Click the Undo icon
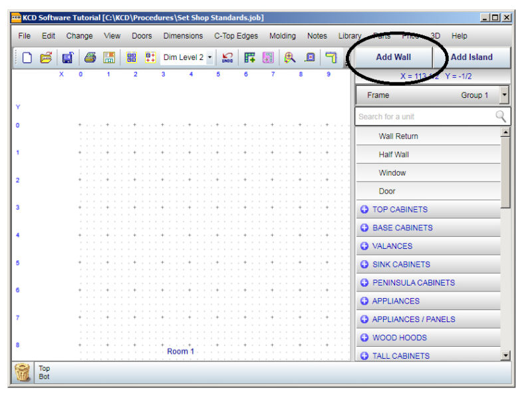Viewport: 532px width, 396px height. pyautogui.click(x=227, y=58)
